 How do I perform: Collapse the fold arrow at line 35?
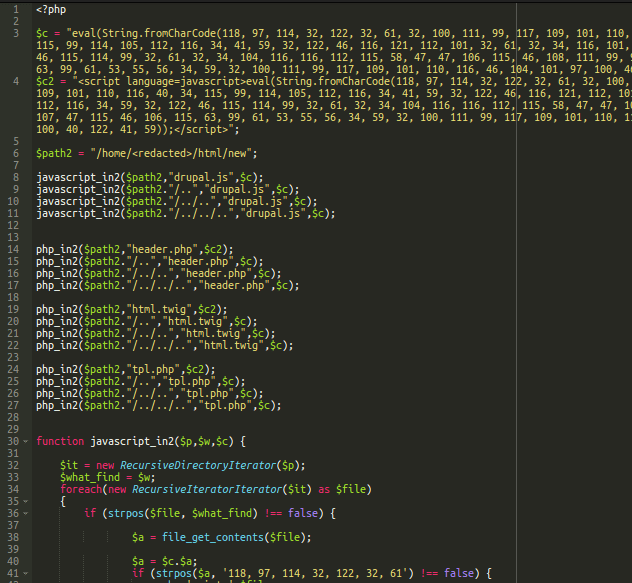coord(26,502)
